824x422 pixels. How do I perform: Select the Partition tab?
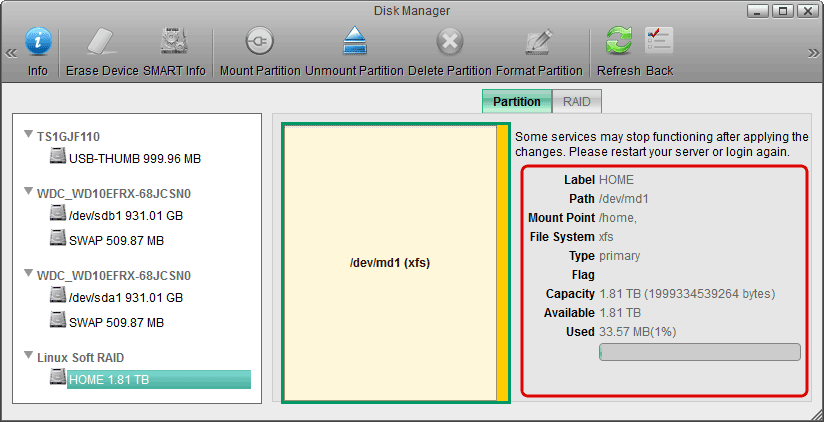click(517, 101)
